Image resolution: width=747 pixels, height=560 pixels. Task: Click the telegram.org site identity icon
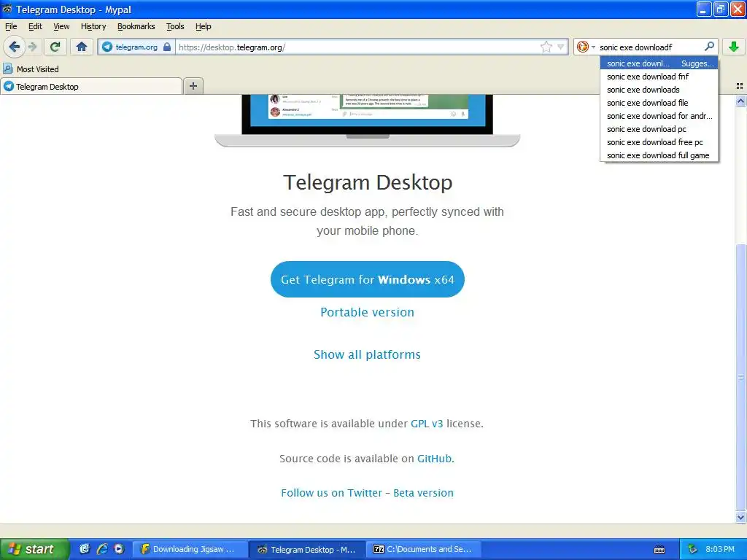point(108,47)
